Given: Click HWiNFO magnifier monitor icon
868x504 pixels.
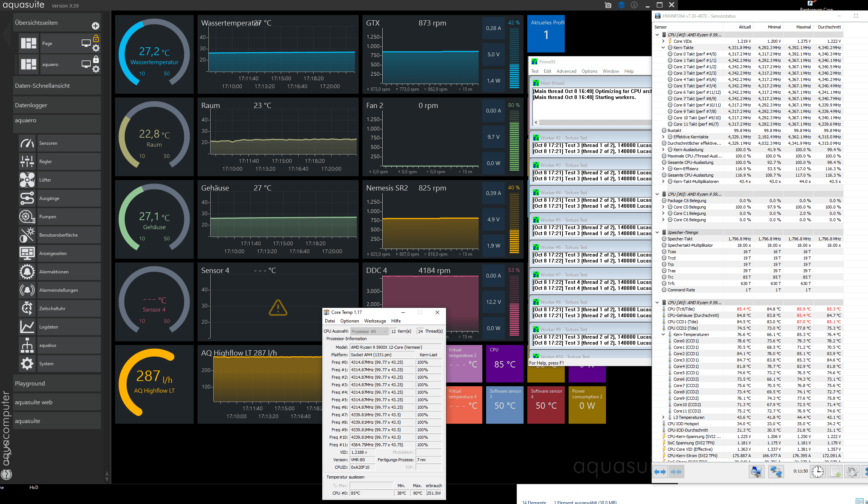Looking at the screenshot, I should point(757,471).
